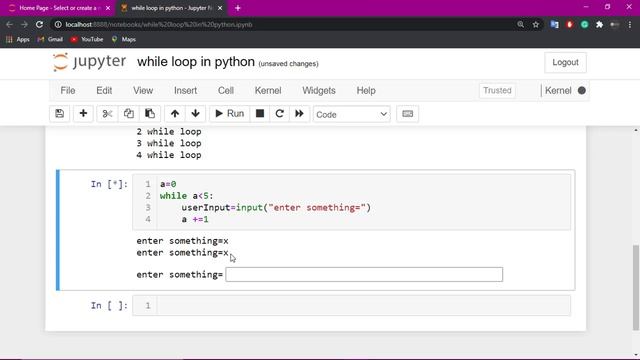The height and width of the screenshot is (360, 640).
Task: Click the green Grammarly extension icon
Action: pyautogui.click(x=584, y=24)
